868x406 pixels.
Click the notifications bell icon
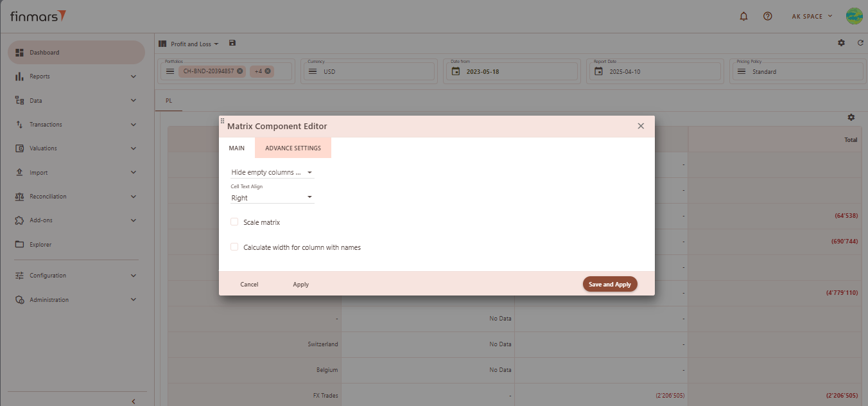(x=744, y=17)
